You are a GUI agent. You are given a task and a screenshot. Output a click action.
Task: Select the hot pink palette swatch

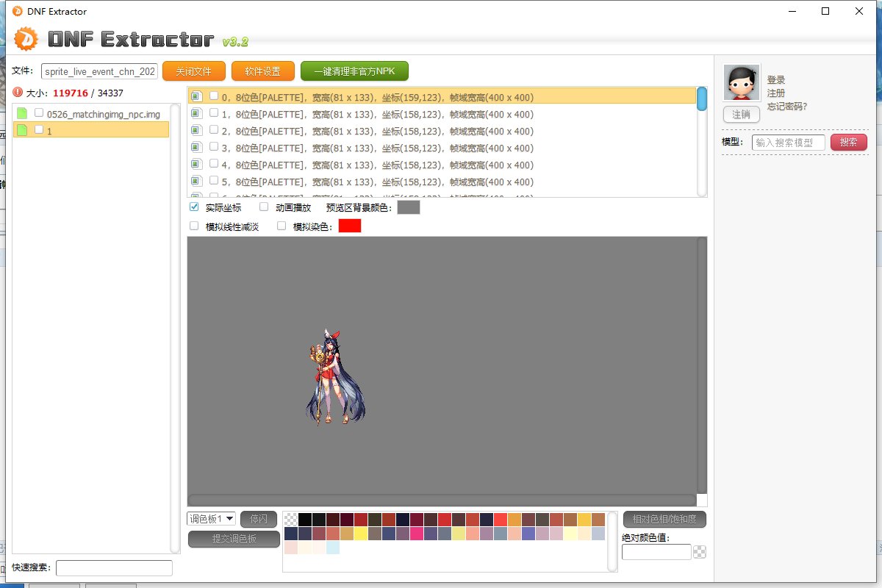(x=417, y=534)
